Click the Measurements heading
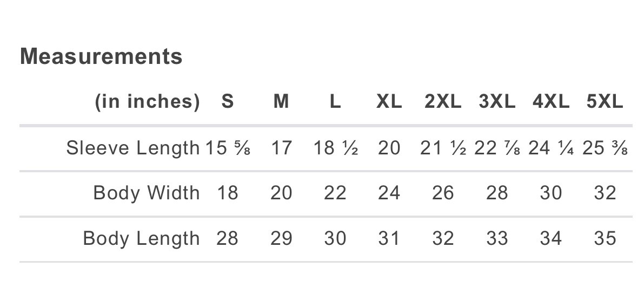This screenshot has height=286, width=644. 101,56
